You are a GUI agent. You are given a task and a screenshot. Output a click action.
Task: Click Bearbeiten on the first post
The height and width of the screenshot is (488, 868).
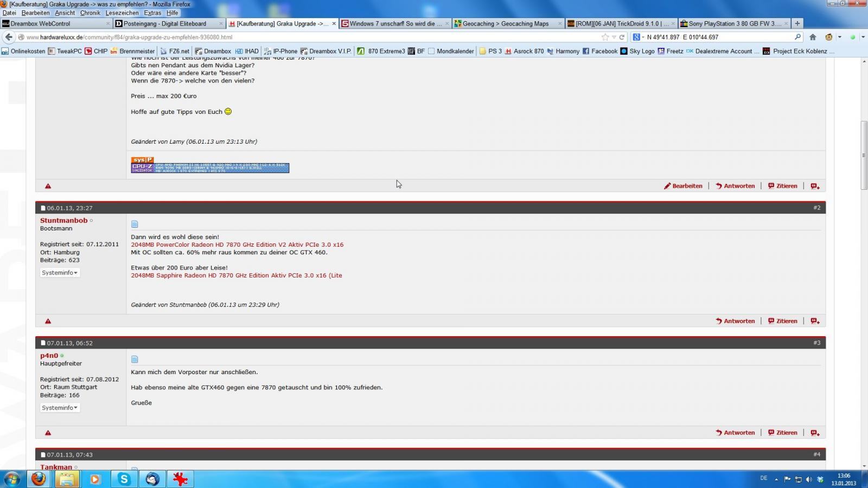(683, 186)
